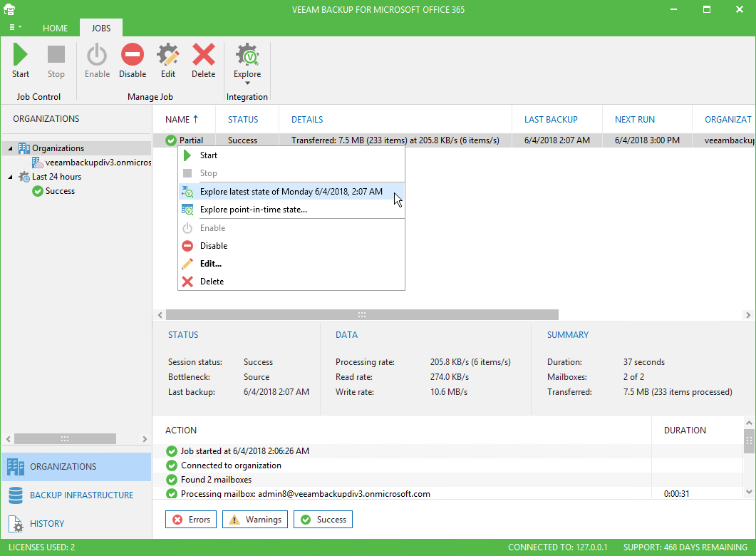Click the Stop entry in context menu
The image size is (756, 556).
coord(291,173)
